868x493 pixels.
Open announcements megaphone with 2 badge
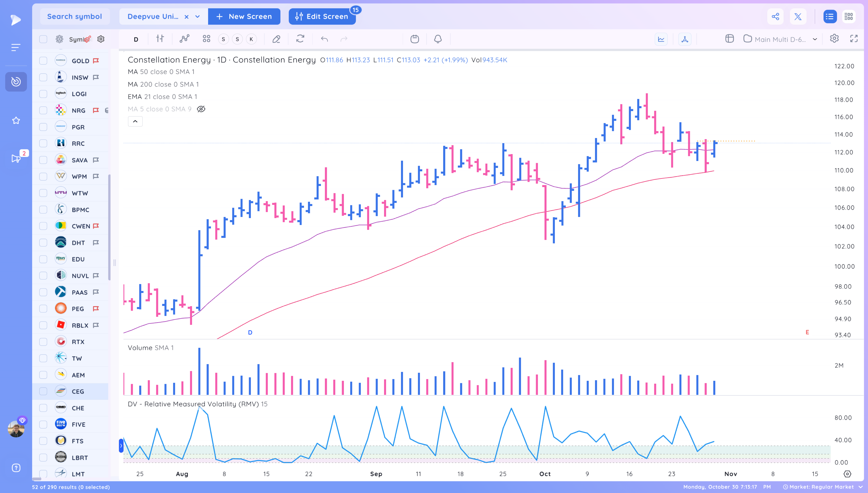pyautogui.click(x=16, y=158)
